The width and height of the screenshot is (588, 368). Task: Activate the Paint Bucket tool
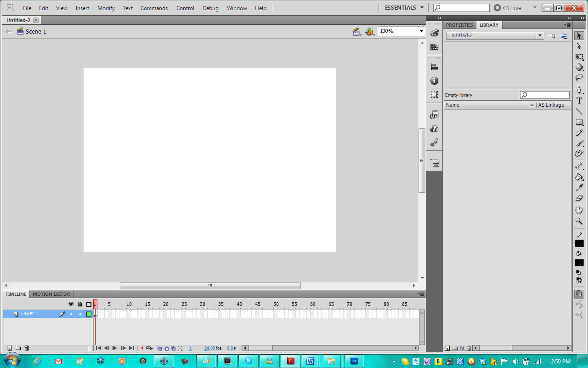[x=579, y=177]
